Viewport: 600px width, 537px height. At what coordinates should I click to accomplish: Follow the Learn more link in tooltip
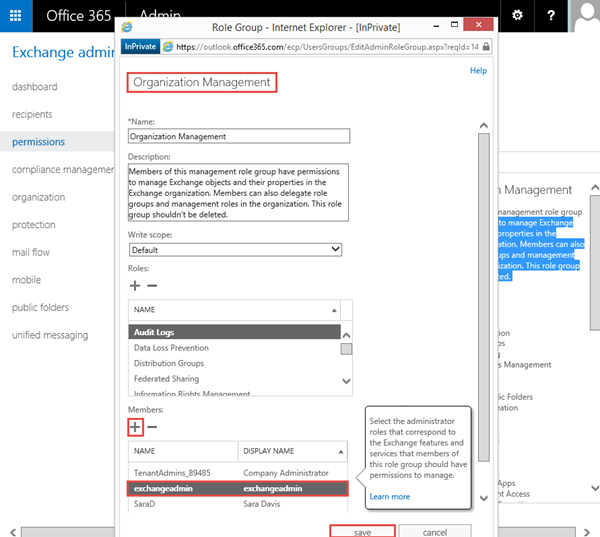[x=389, y=496]
